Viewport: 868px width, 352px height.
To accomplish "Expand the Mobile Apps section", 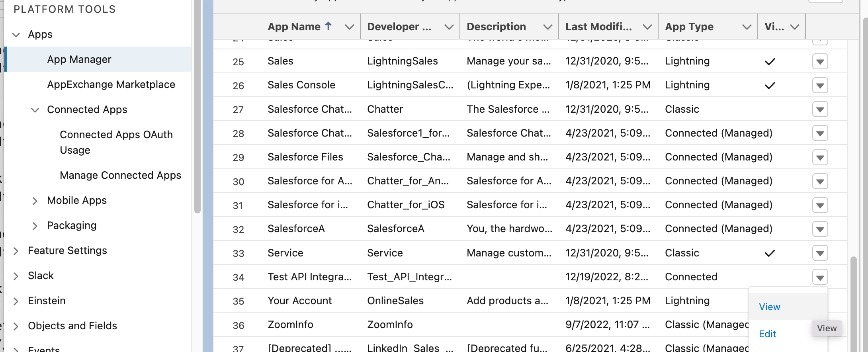I will point(35,201).
